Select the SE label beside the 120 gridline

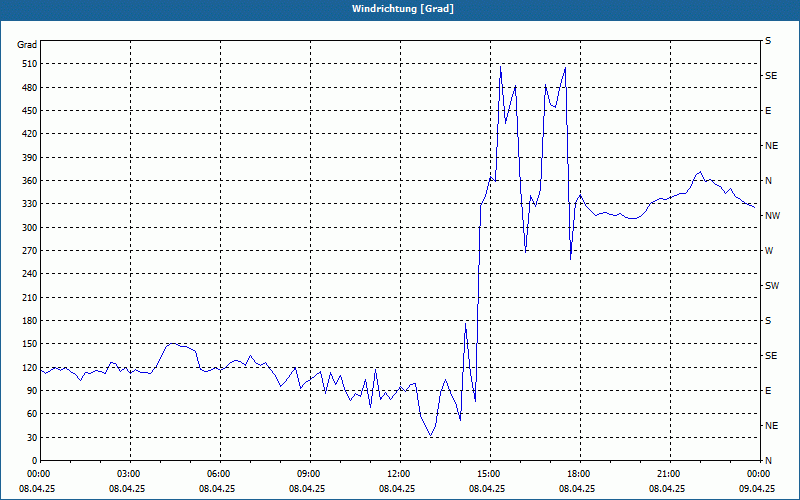(x=771, y=356)
